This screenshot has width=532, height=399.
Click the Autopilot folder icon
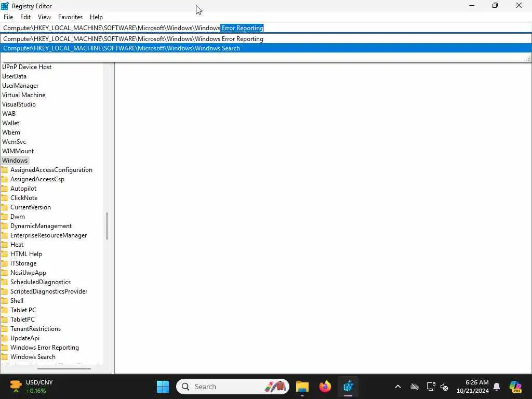(x=4, y=188)
